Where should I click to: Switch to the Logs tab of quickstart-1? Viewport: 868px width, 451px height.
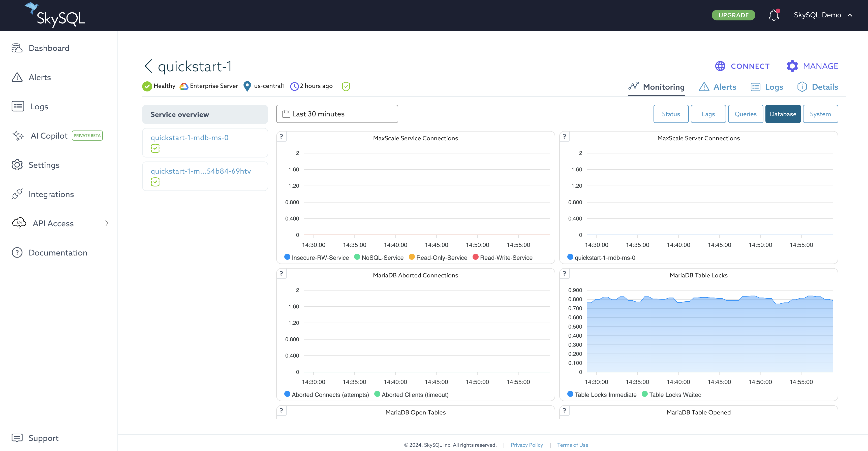click(767, 87)
